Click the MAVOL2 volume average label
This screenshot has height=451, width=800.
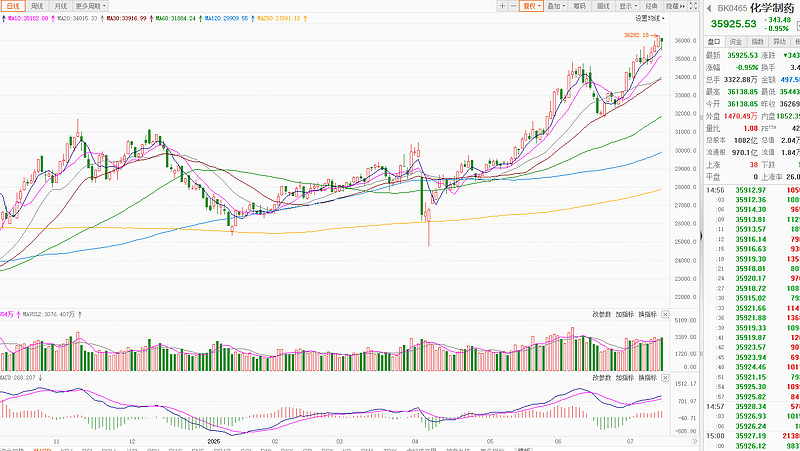pyautogui.click(x=49, y=314)
